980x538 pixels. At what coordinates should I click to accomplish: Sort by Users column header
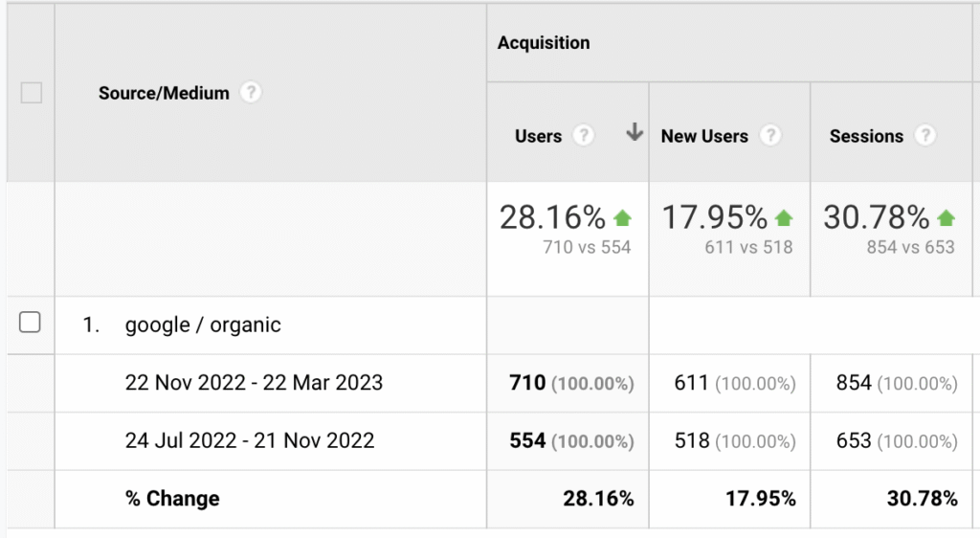point(538,136)
